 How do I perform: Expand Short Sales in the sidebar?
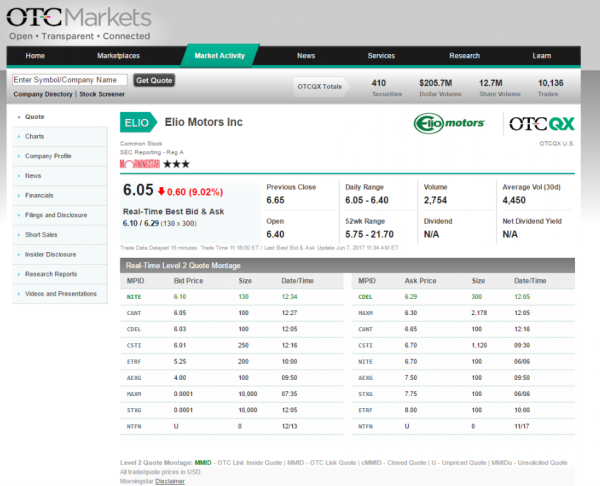tap(60, 235)
